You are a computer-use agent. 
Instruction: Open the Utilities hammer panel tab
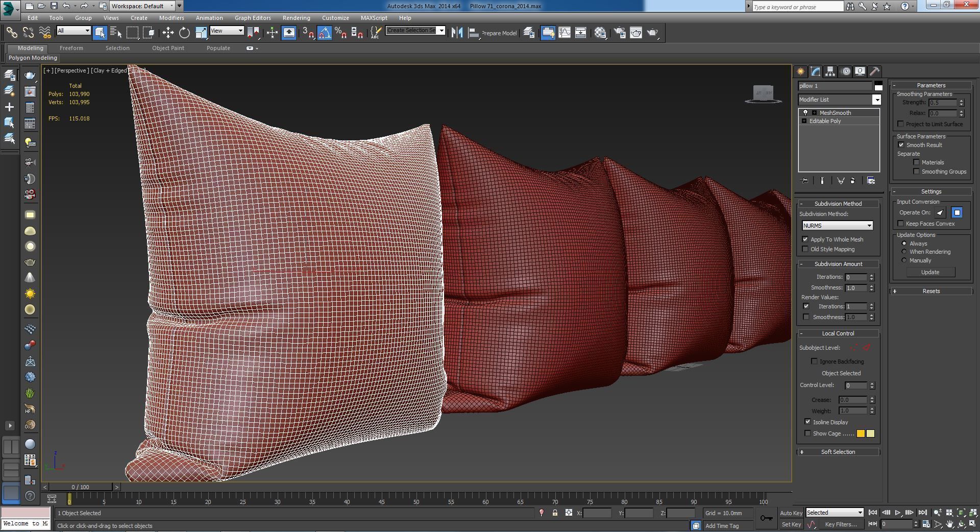click(x=874, y=71)
